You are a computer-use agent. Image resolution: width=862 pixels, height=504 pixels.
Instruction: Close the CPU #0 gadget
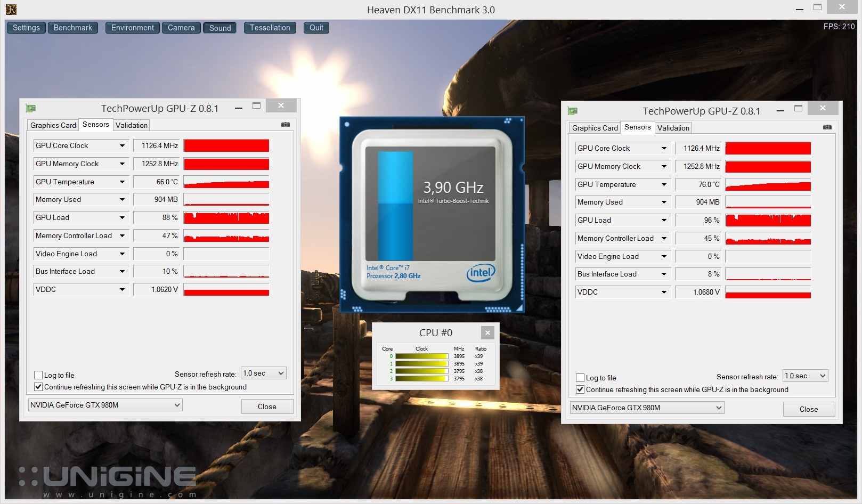tap(487, 333)
